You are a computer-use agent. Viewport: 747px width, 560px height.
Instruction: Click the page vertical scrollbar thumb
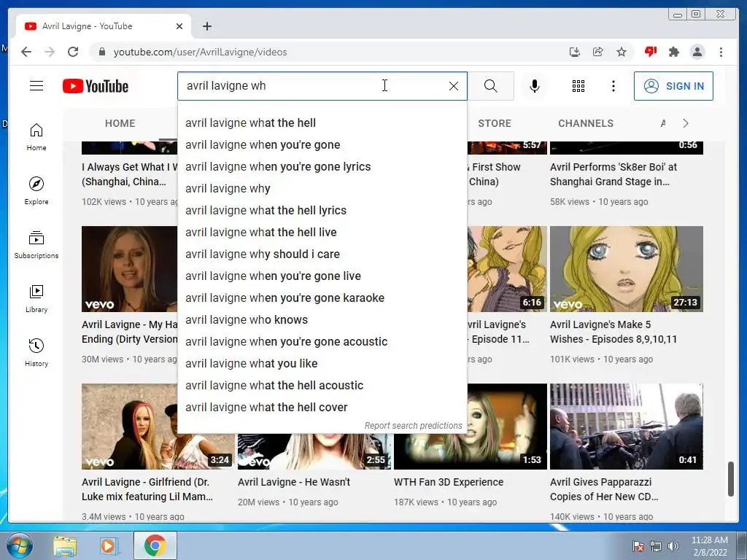(x=731, y=478)
